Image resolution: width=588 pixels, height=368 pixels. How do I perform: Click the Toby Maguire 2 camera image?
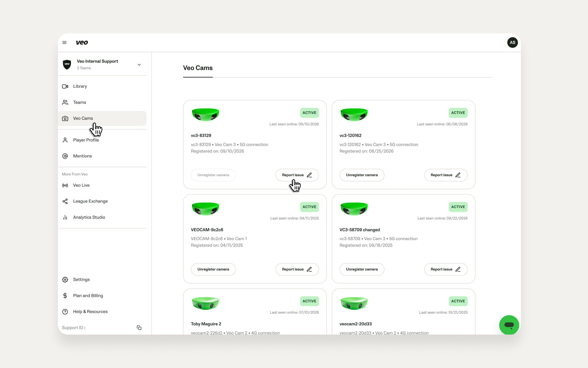point(205,303)
